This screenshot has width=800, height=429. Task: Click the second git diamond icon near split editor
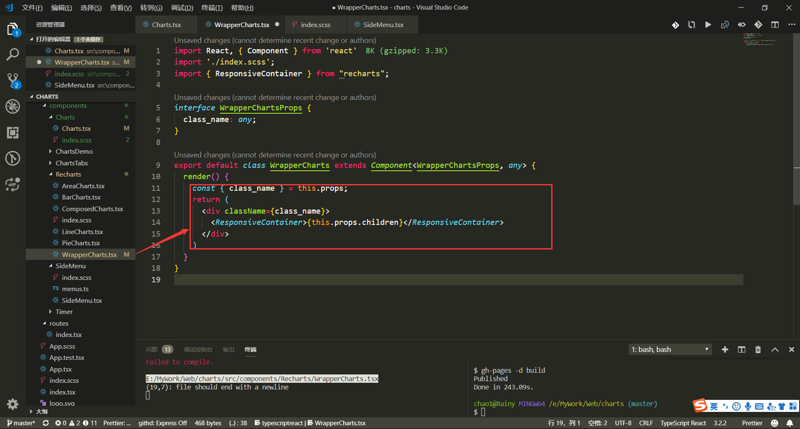(758, 24)
